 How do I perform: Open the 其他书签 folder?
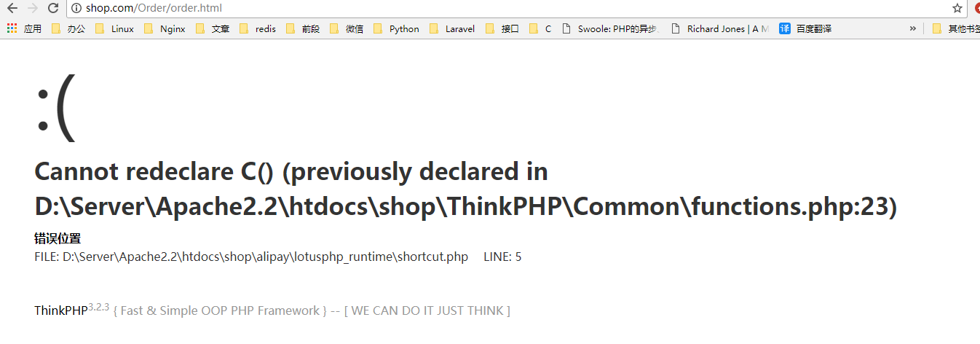coord(957,29)
